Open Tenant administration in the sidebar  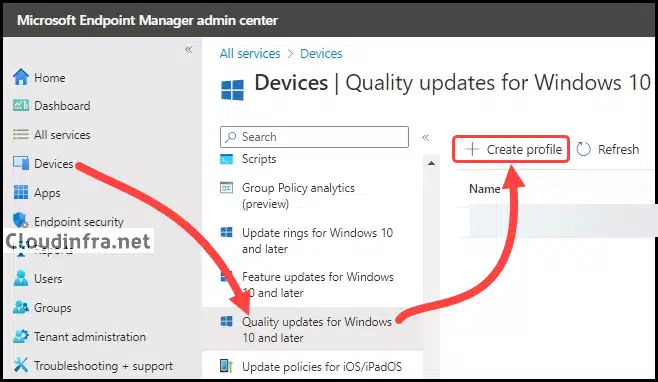point(90,337)
